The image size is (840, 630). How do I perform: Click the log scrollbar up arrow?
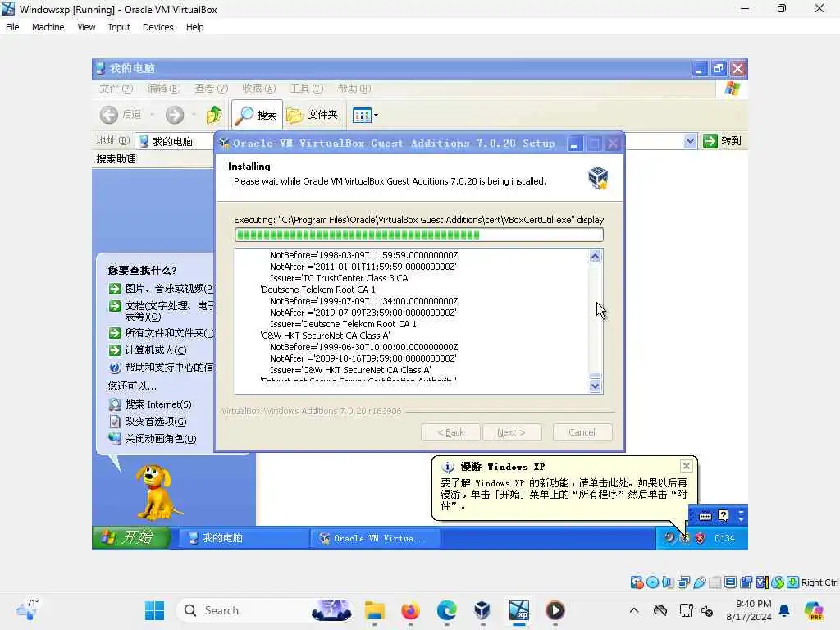click(596, 256)
